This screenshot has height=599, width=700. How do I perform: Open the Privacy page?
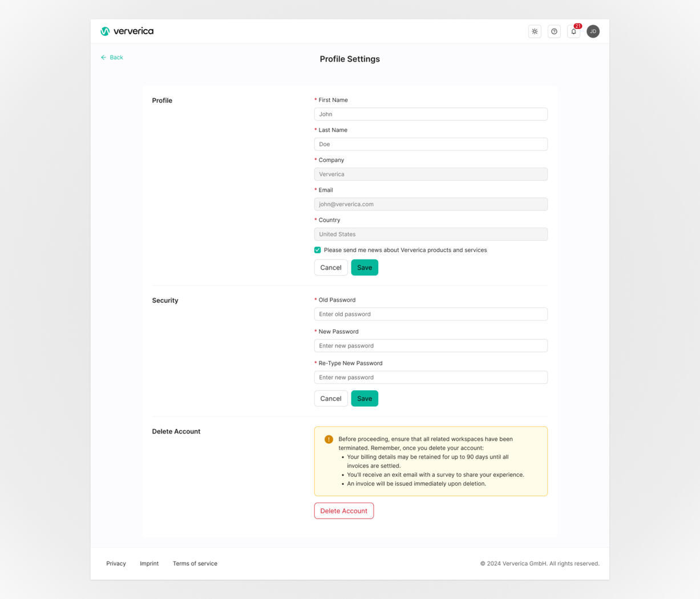tap(116, 564)
